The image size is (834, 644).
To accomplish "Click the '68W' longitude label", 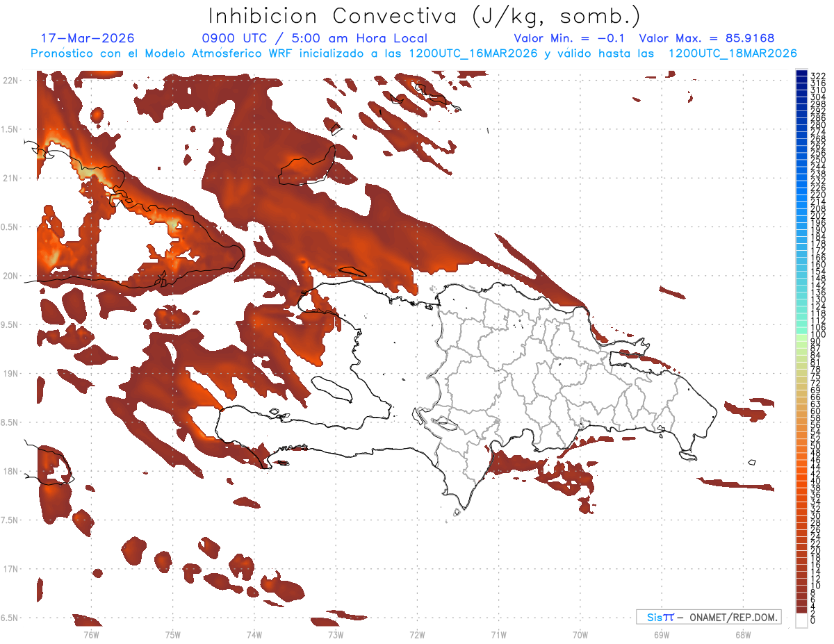I will [742, 634].
